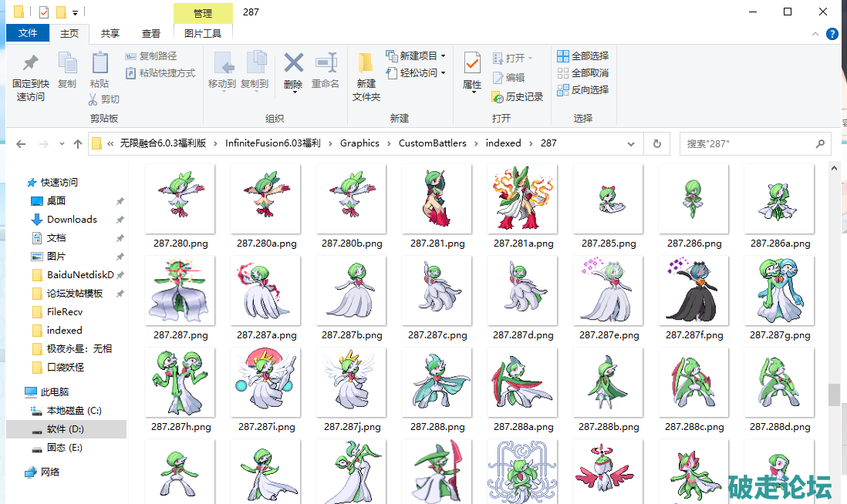
Task: Switch to the 查看 (View) tab
Action: pos(151,33)
